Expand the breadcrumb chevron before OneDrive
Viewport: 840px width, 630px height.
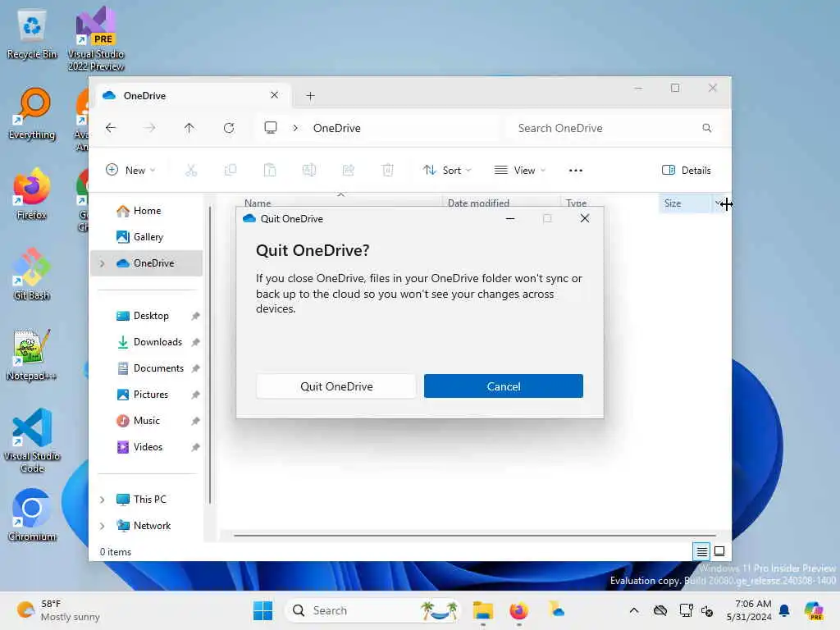(295, 128)
